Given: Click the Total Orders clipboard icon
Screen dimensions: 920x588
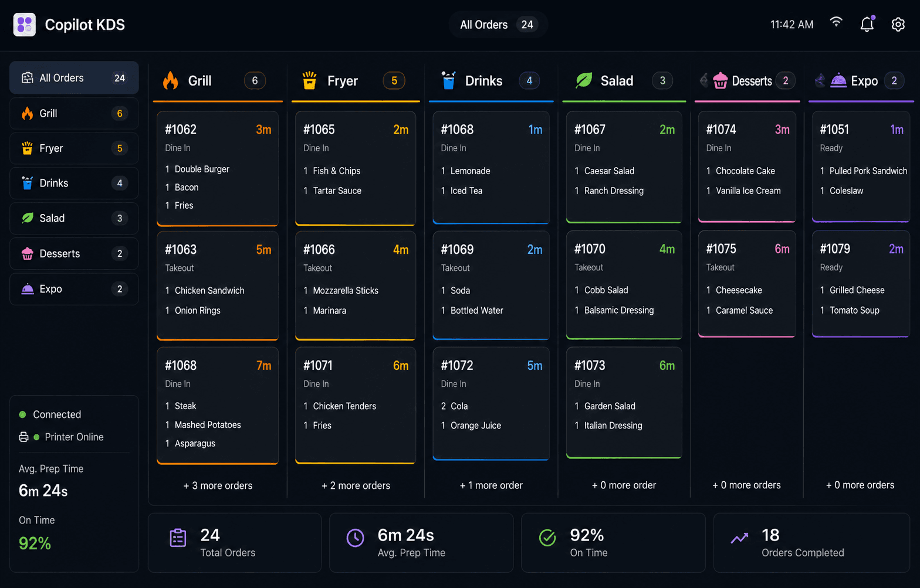Looking at the screenshot, I should [x=178, y=538].
